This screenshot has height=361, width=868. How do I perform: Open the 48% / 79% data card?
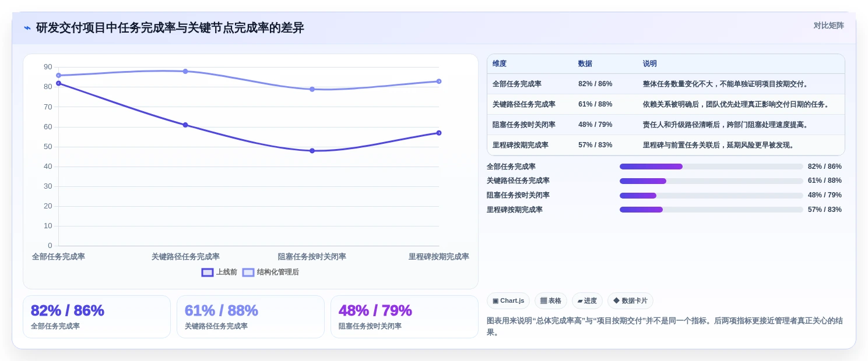click(405, 317)
